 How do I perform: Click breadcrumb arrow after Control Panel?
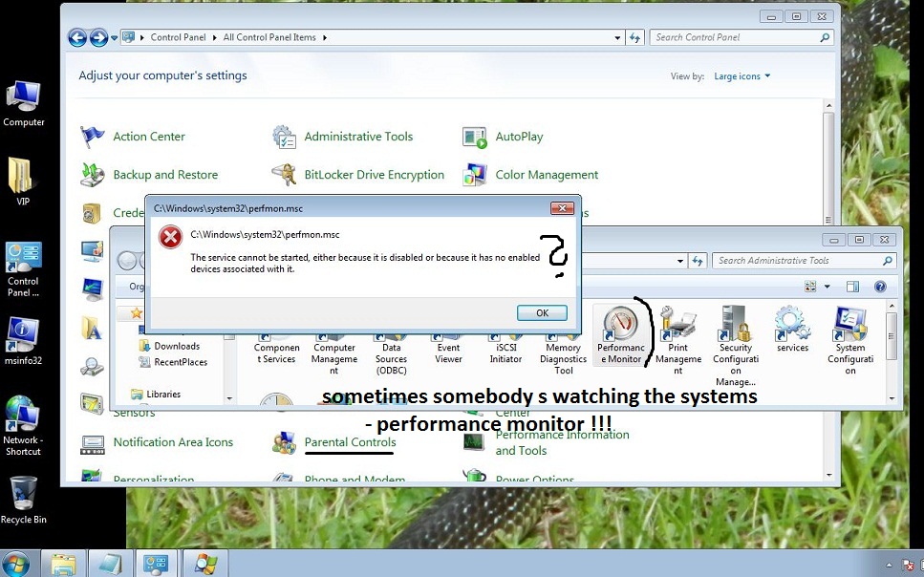(214, 37)
